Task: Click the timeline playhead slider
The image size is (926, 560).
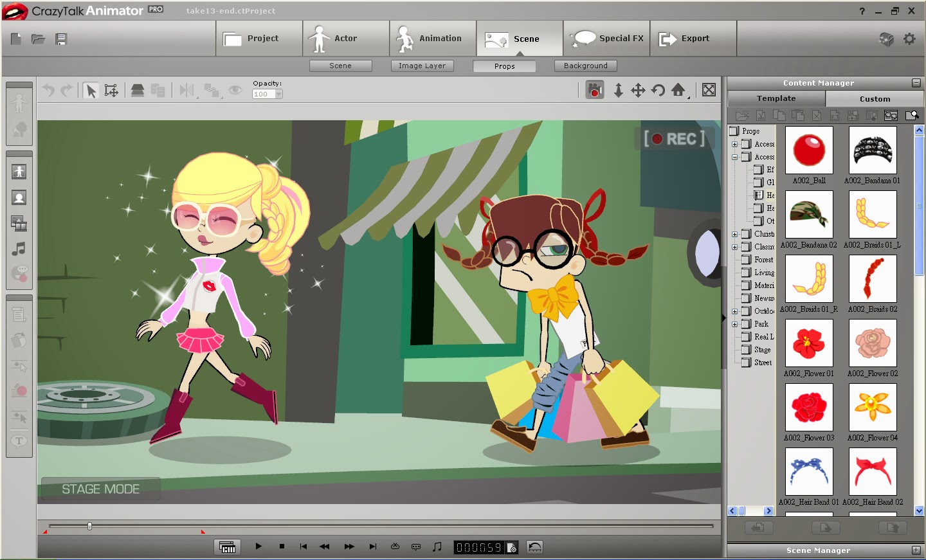Action: [89, 526]
